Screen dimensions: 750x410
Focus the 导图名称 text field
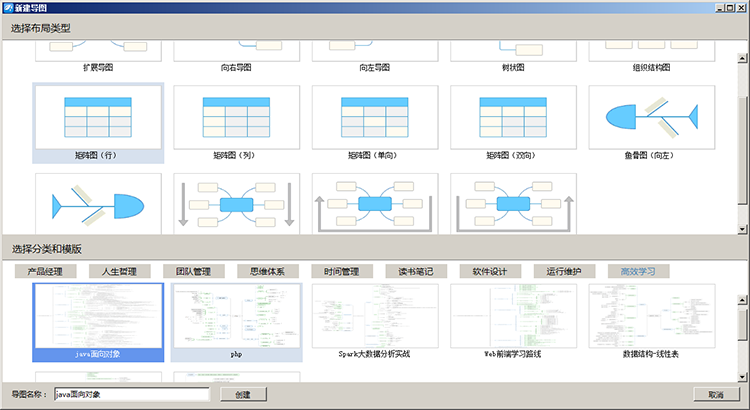pyautogui.click(x=131, y=395)
